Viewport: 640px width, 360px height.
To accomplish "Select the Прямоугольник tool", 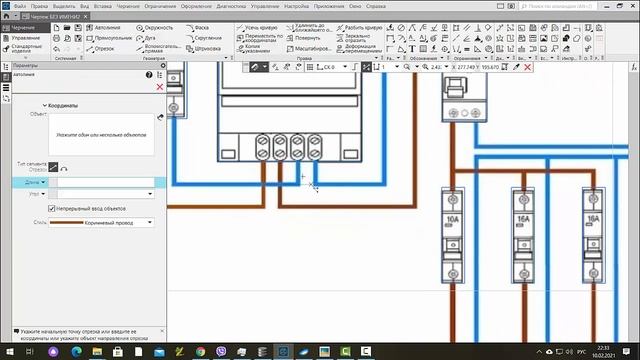I will tap(109, 38).
